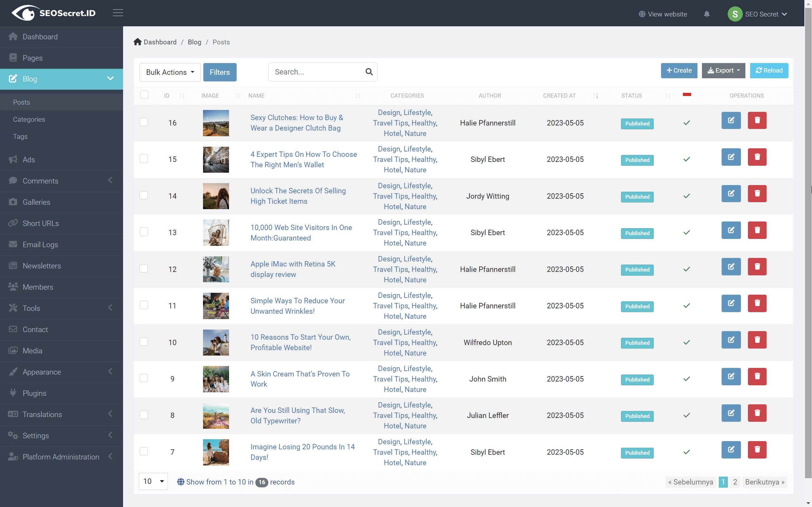The image size is (812, 507).
Task: Open the notifications bell icon
Action: point(707,14)
